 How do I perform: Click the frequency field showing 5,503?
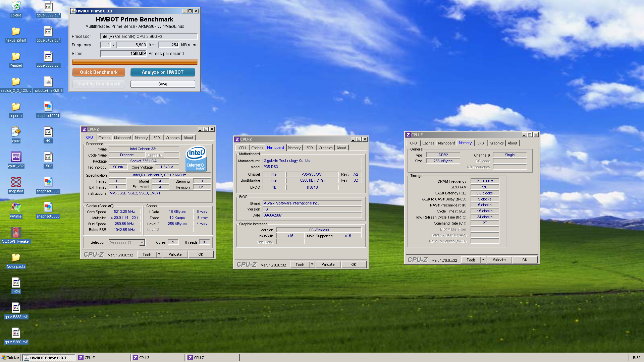click(x=131, y=45)
